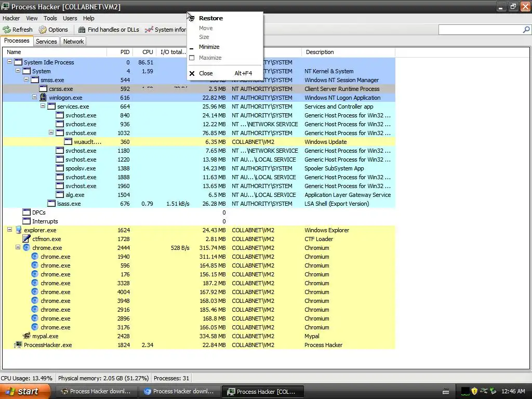532x399 pixels.
Task: Sort by the CPU column header
Action: coord(144,52)
